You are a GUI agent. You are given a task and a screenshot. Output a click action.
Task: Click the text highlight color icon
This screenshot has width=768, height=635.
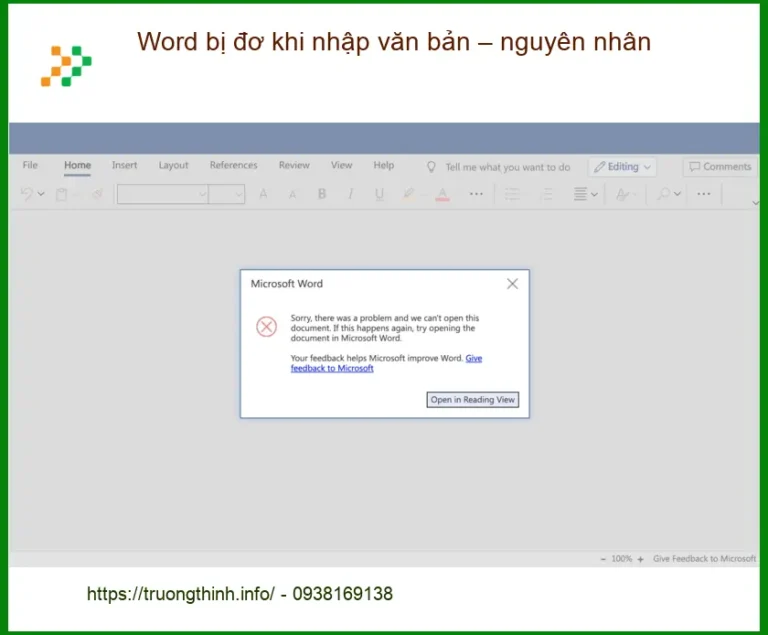tap(408, 195)
